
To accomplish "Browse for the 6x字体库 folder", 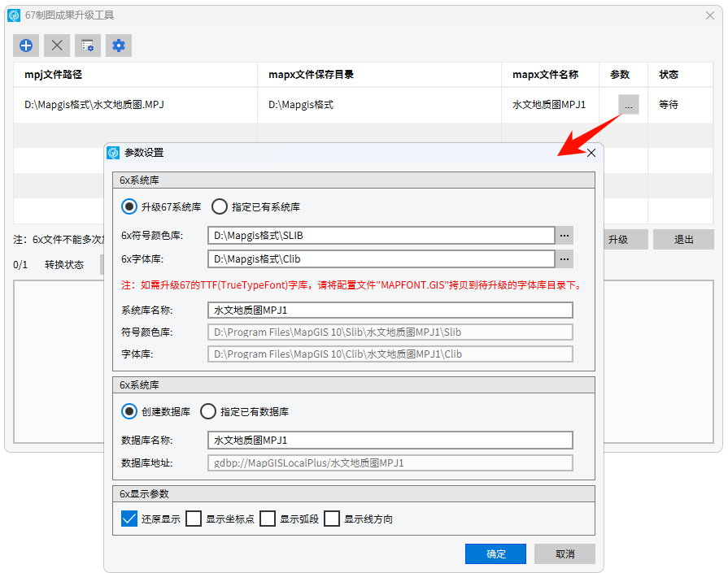I will click(565, 259).
